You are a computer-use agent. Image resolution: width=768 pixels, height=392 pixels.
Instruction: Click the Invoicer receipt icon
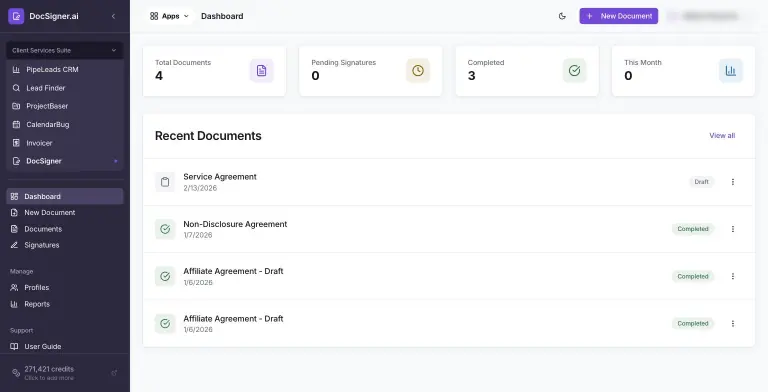point(16,143)
